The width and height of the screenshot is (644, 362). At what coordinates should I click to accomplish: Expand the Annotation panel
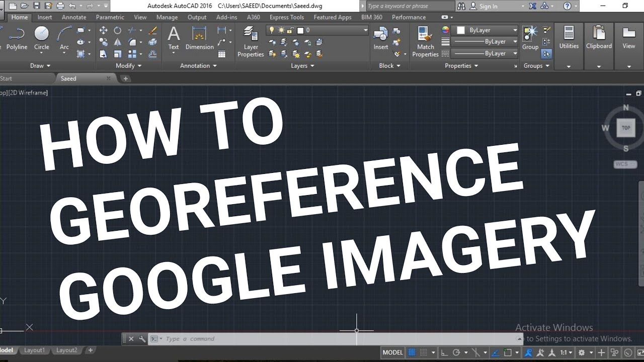tap(198, 66)
